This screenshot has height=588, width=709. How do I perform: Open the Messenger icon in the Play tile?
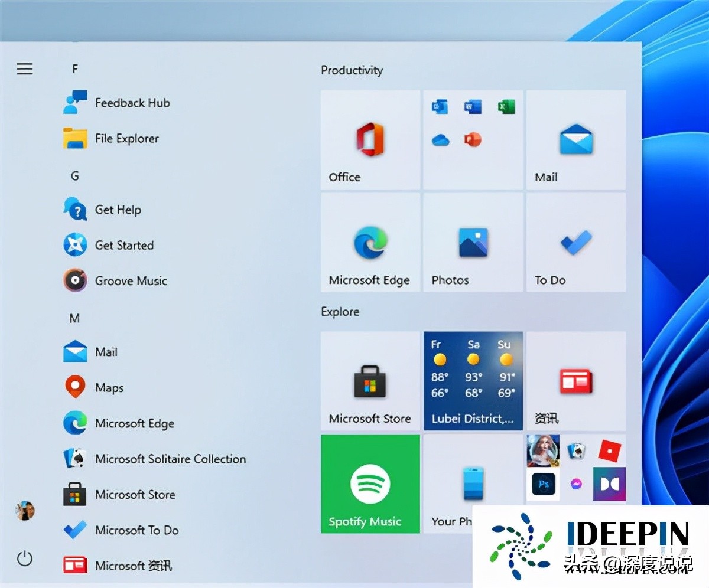576,484
